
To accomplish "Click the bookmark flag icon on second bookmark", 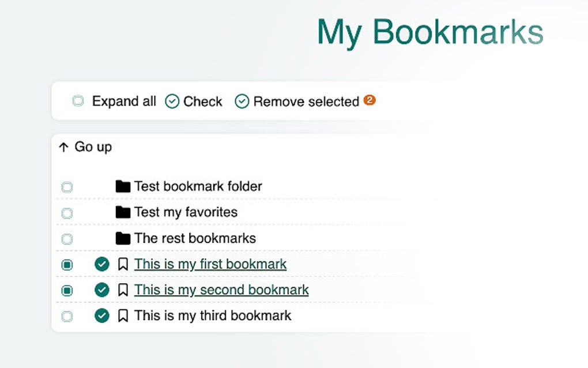I will [x=122, y=290].
